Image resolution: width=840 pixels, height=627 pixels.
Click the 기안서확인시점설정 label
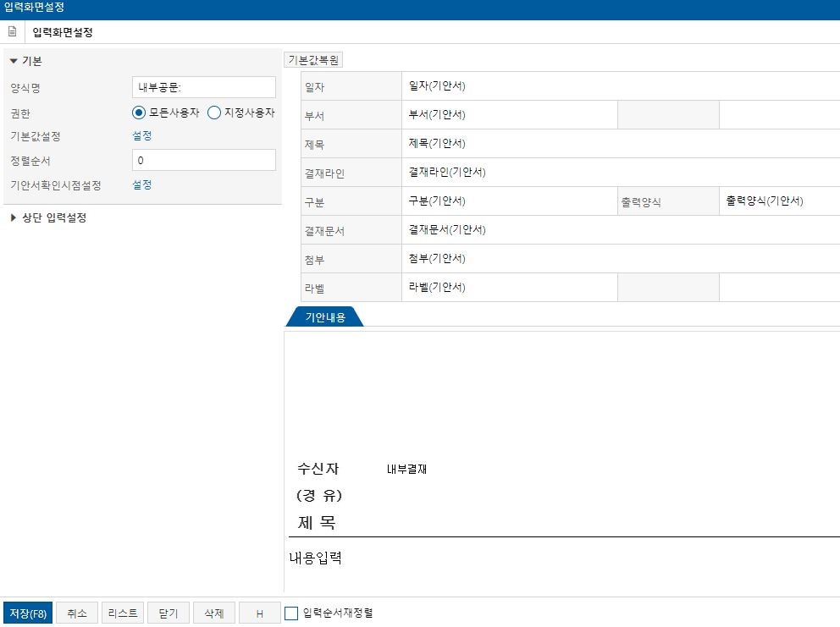point(56,185)
